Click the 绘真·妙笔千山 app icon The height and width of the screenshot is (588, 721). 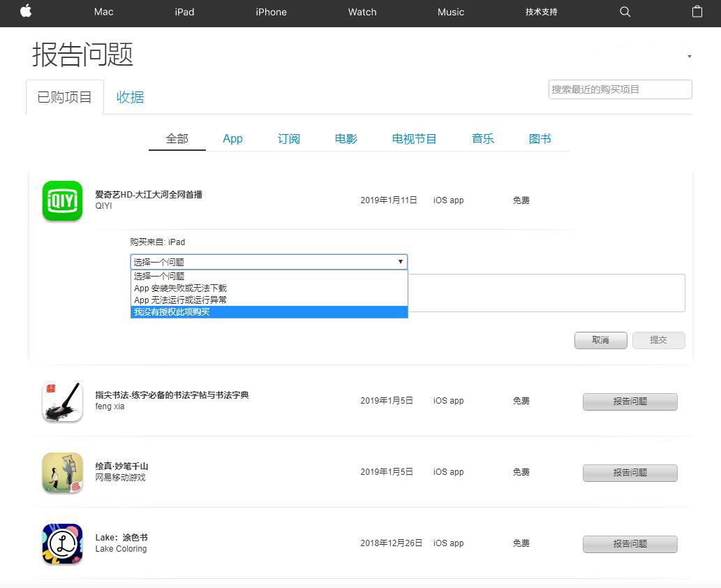pos(62,473)
